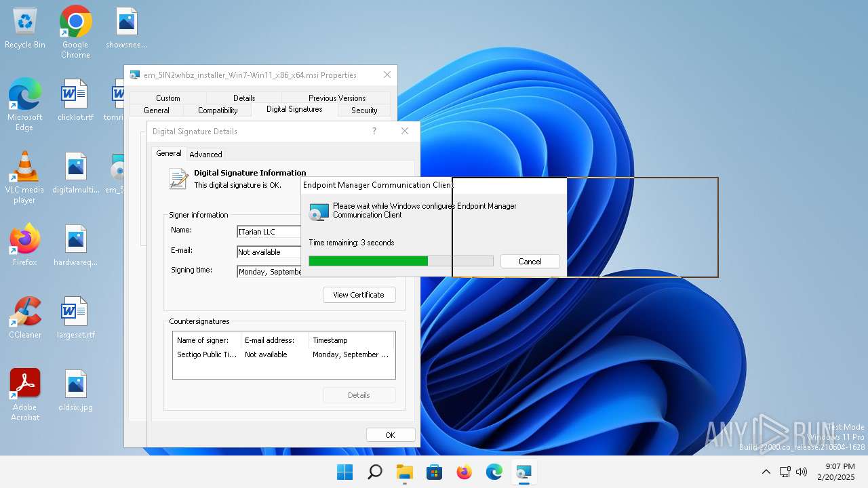Close the Digital Signature Details dialog

click(x=405, y=131)
